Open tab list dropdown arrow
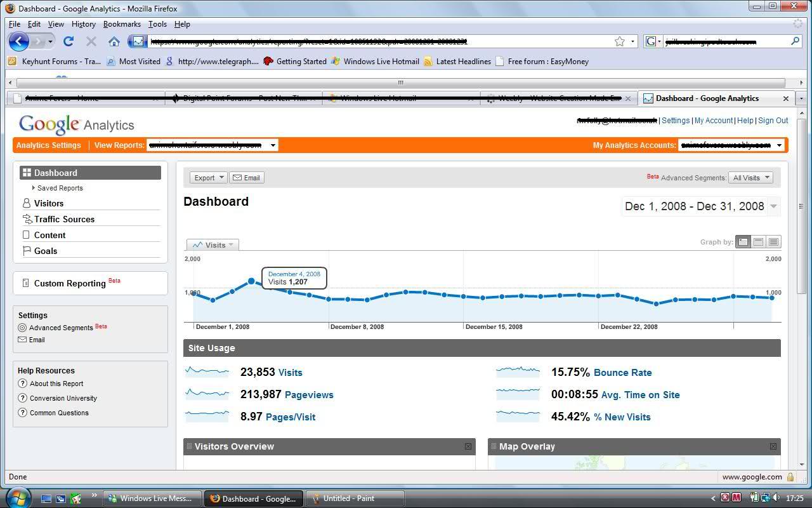This screenshot has width=812, height=508. tap(801, 98)
